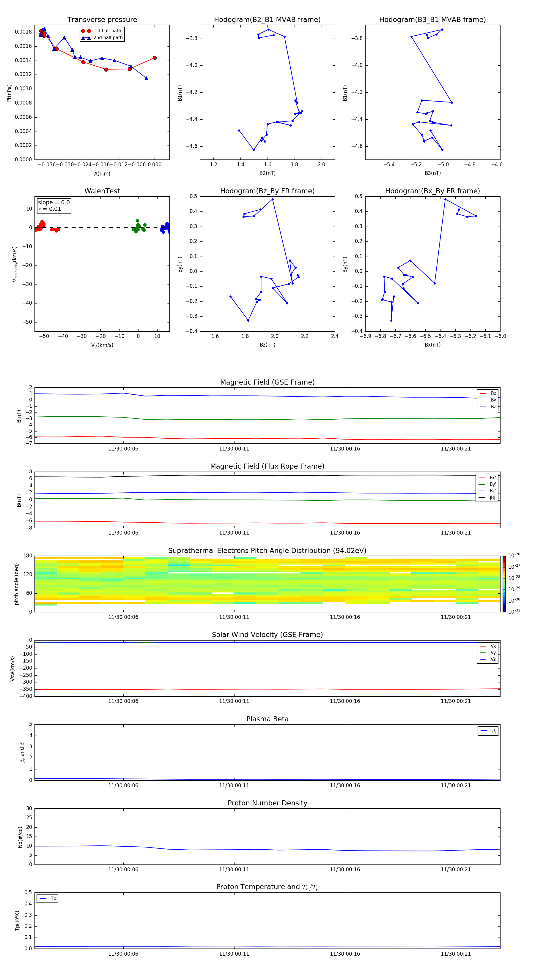Click the "Bz(nT)" x-axis label
This screenshot has width=535, height=980.
click(x=267, y=345)
